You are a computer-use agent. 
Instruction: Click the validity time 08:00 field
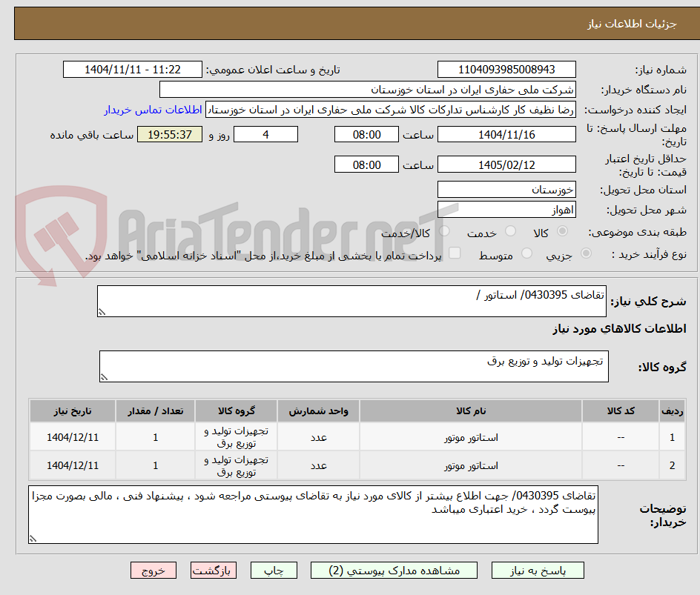point(366,164)
